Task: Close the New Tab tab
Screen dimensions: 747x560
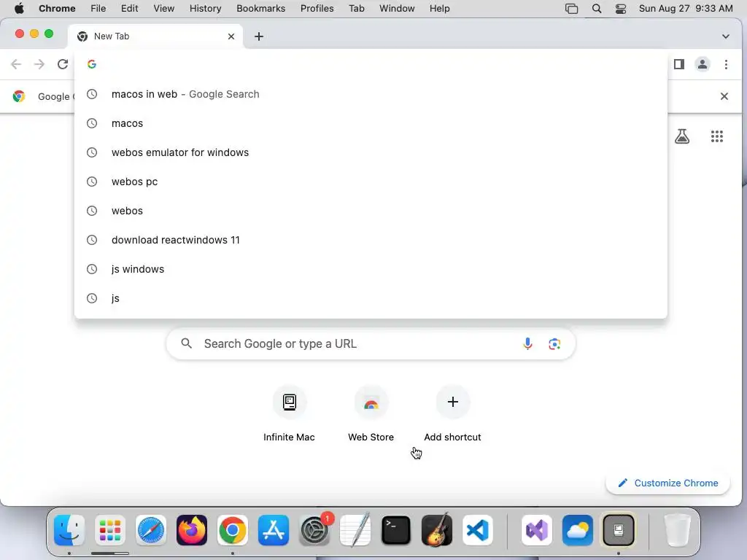Action: (x=231, y=36)
